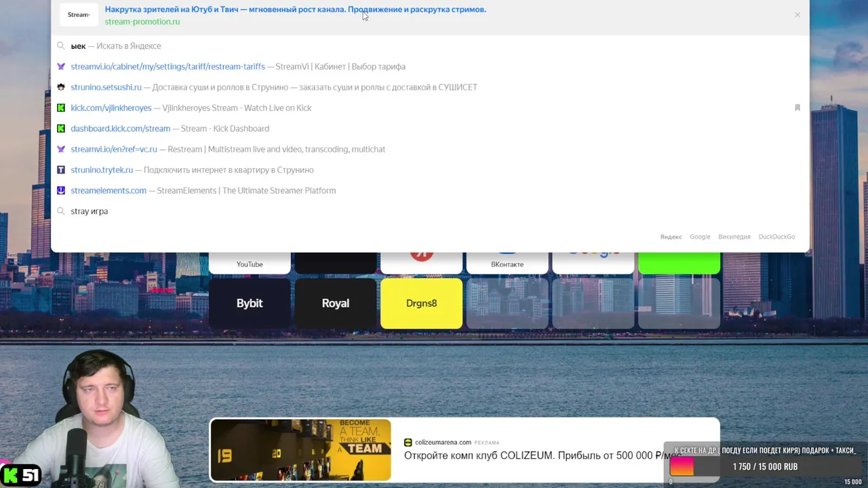Close the stream-promotion.ru ad suggestion

(797, 15)
